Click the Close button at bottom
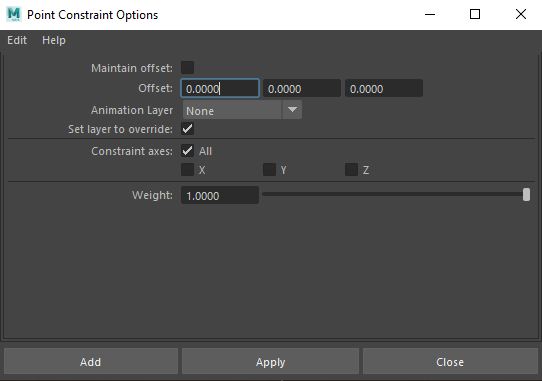 click(450, 361)
